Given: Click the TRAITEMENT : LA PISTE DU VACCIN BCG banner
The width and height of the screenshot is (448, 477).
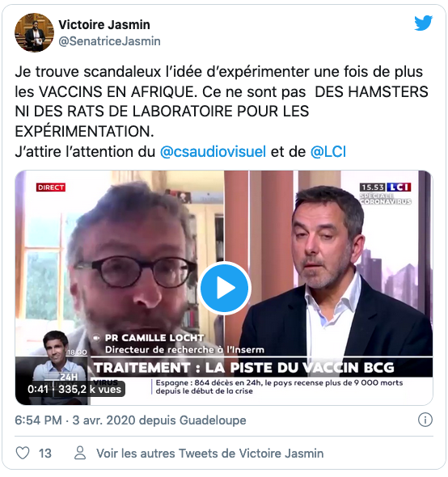Looking at the screenshot, I should click(x=244, y=367).
